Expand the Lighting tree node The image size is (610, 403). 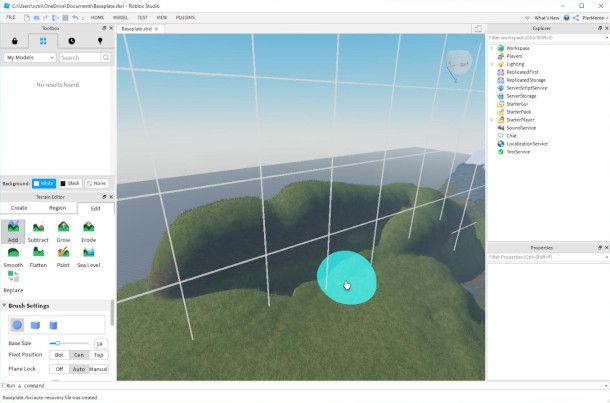tap(491, 64)
